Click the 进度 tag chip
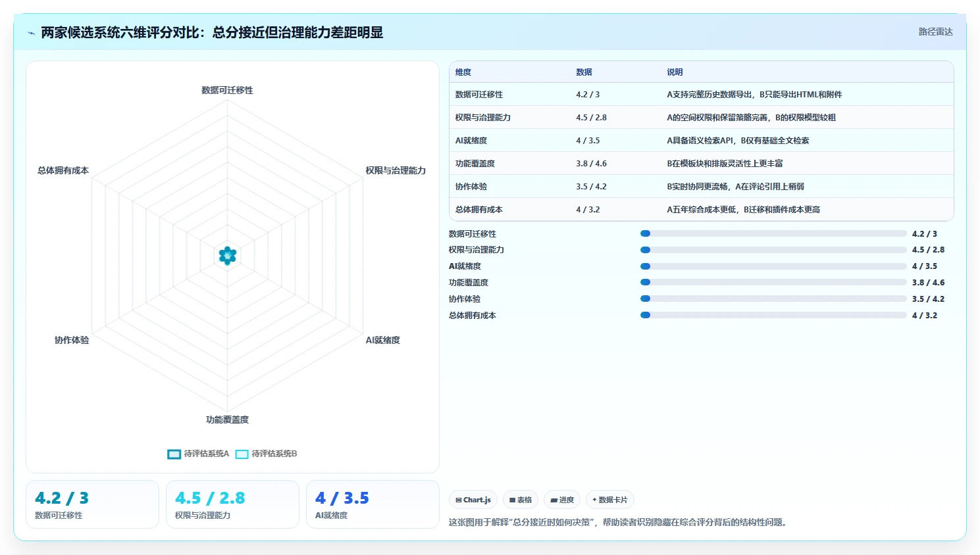The width and height of the screenshot is (980, 555). (562, 500)
